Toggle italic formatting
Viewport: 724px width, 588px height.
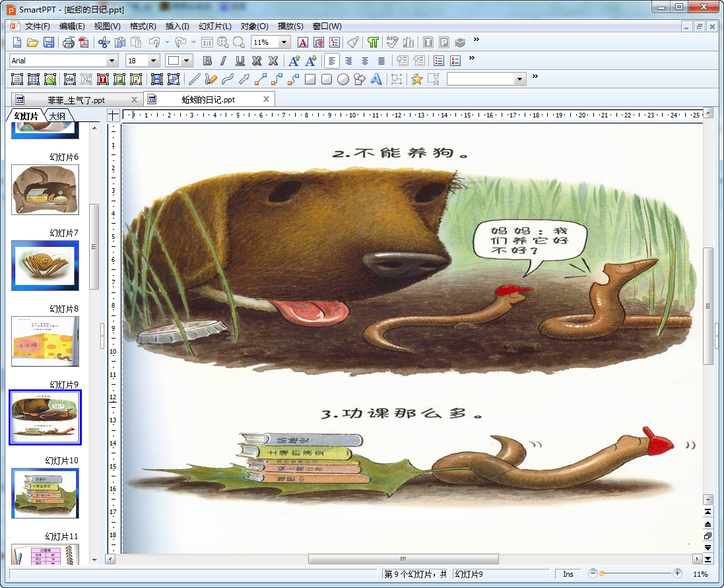click(224, 61)
